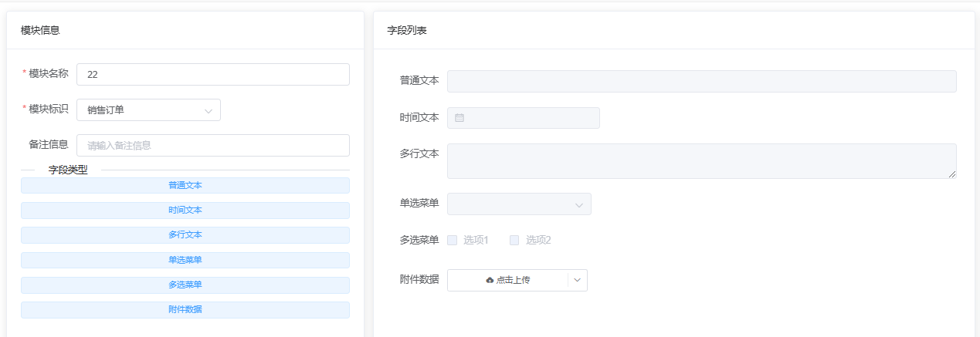Open the 单选菜单 dropdown chevron

(578, 204)
